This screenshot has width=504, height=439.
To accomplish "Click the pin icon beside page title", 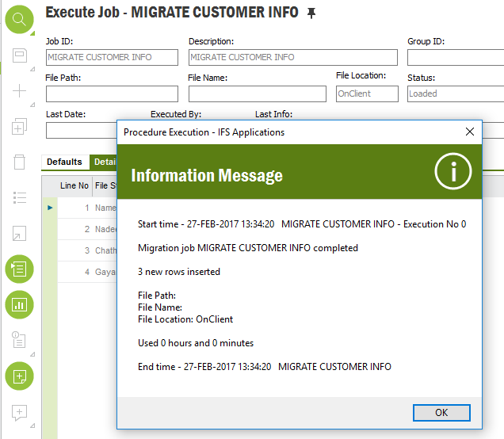I will [311, 13].
